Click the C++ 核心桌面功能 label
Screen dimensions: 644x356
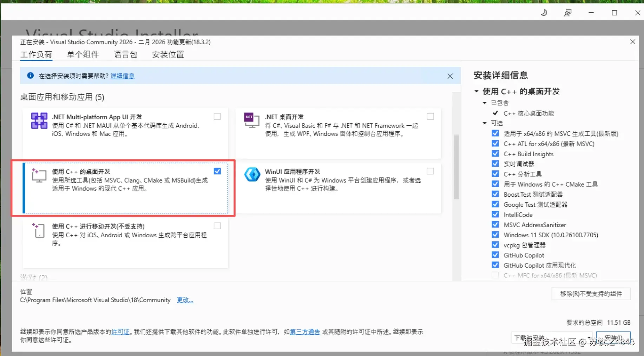point(529,113)
